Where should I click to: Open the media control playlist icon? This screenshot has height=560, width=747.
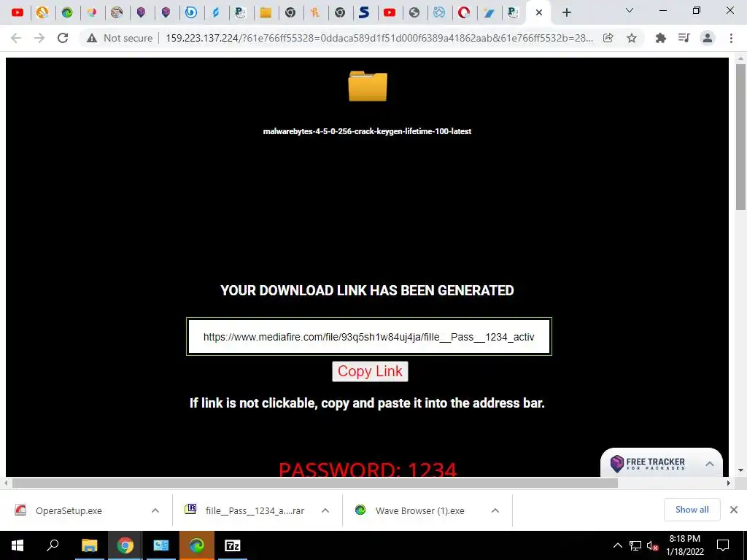pos(684,38)
